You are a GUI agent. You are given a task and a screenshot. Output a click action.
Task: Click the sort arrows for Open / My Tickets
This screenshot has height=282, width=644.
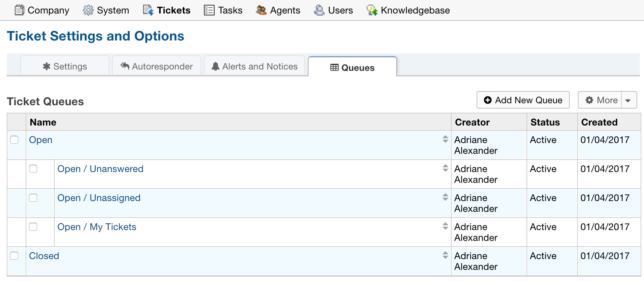pos(445,226)
